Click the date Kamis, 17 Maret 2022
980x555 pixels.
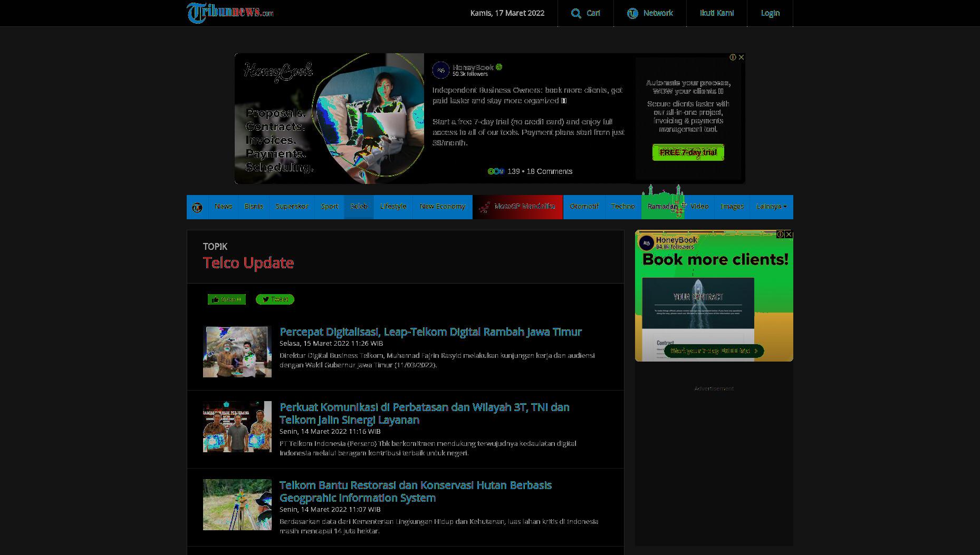pos(507,13)
